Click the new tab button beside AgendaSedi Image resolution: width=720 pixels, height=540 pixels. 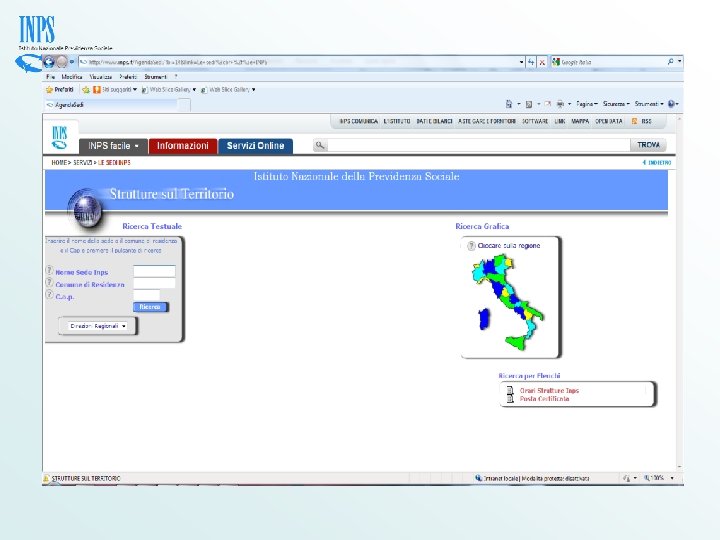pyautogui.click(x=184, y=105)
